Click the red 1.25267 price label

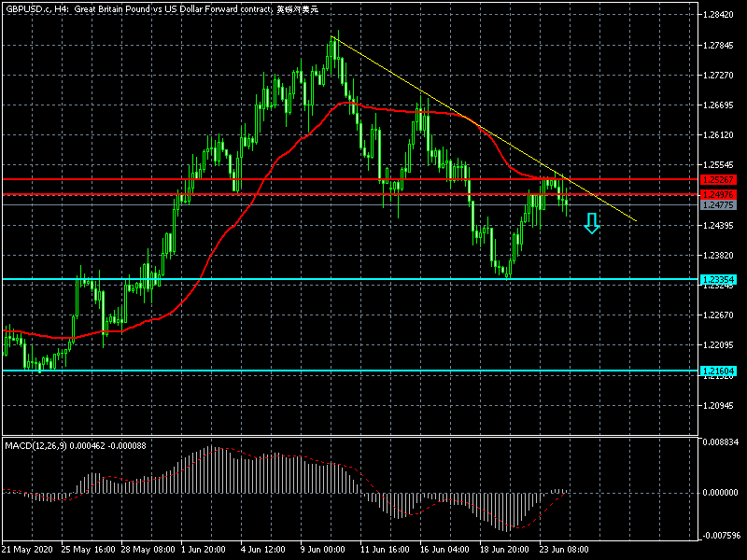pyautogui.click(x=719, y=178)
